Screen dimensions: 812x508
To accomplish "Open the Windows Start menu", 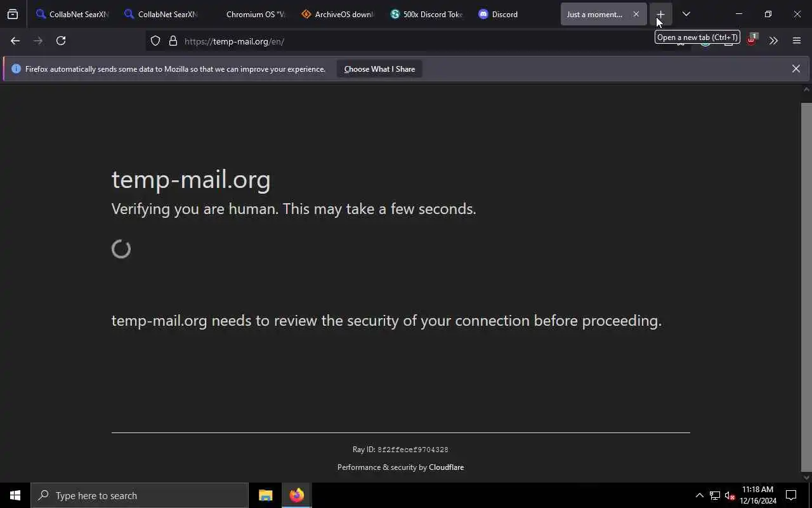I will click(15, 495).
